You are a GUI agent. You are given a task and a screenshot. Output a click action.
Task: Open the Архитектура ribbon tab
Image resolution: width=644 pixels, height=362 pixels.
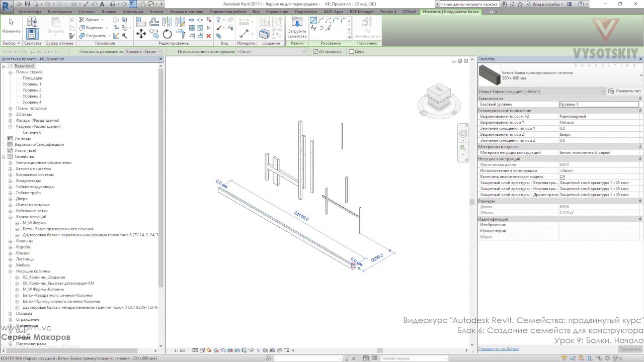[x=30, y=12]
